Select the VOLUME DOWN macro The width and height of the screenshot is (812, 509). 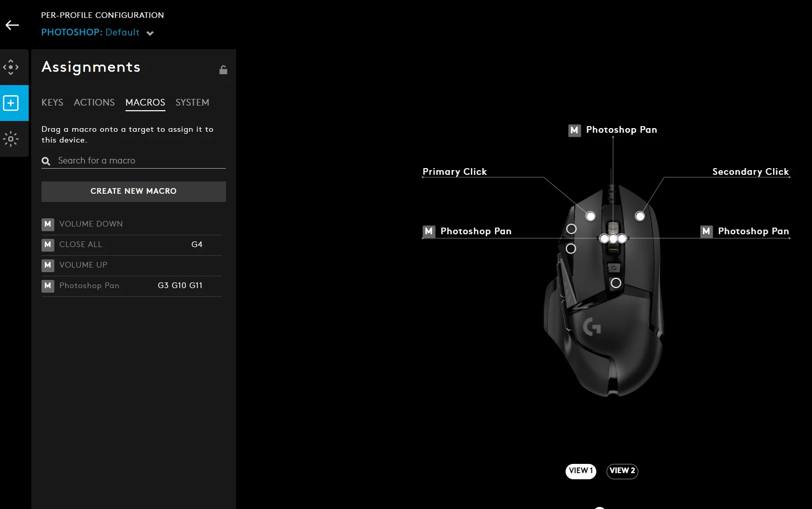coord(132,224)
